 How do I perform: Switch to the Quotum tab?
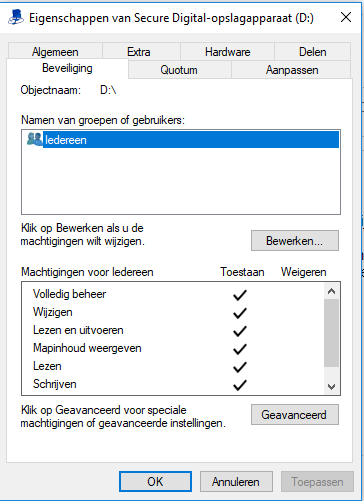(179, 70)
